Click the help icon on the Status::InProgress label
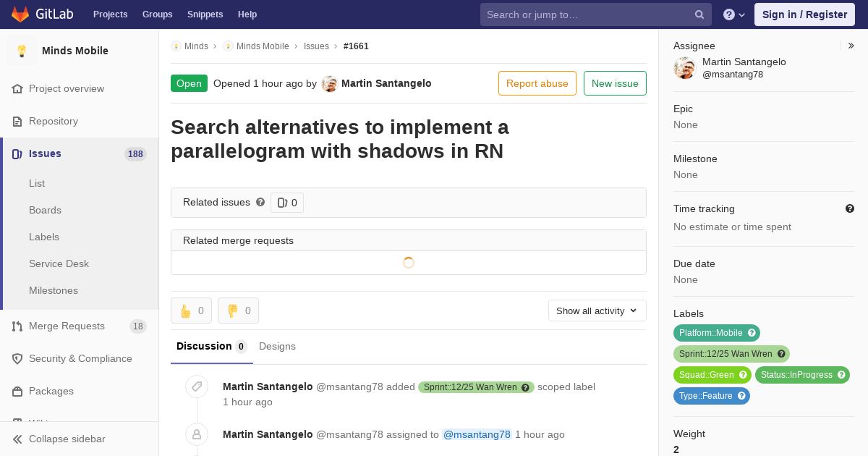The height and width of the screenshot is (456, 868). point(841,375)
